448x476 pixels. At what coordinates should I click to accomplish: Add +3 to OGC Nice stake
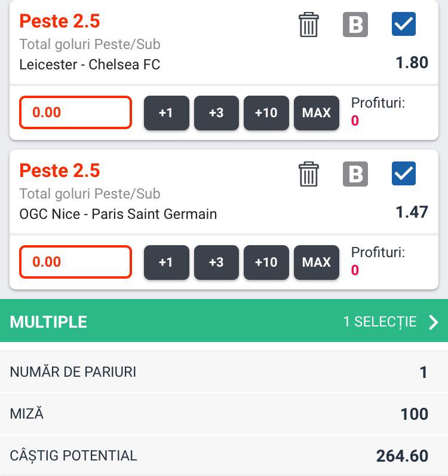(216, 263)
